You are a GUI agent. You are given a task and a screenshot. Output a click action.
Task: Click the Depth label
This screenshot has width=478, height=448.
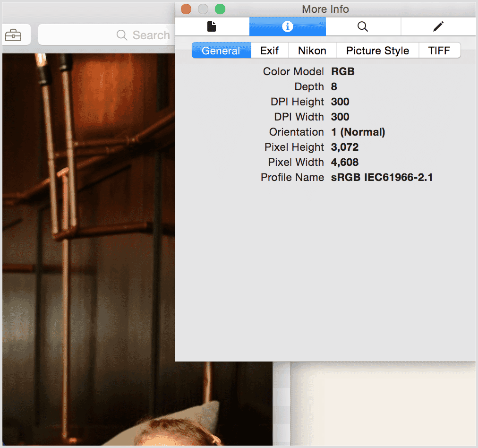(309, 86)
